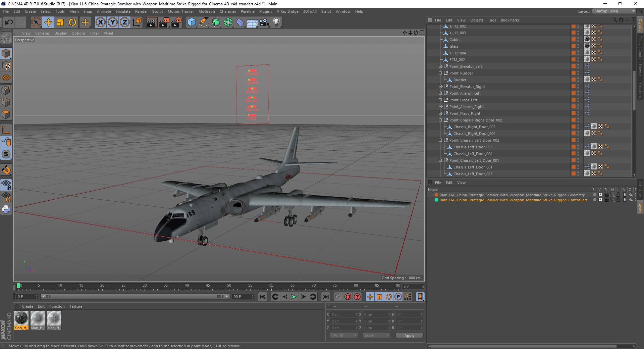Enable Texture mode in left sidebar
644x349 pixels.
tap(6, 65)
